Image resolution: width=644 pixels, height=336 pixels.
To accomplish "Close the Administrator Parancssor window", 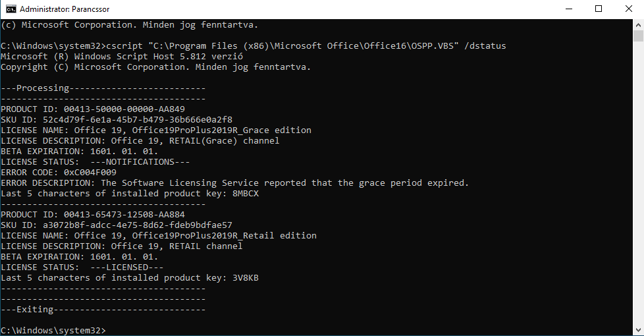I will point(628,9).
